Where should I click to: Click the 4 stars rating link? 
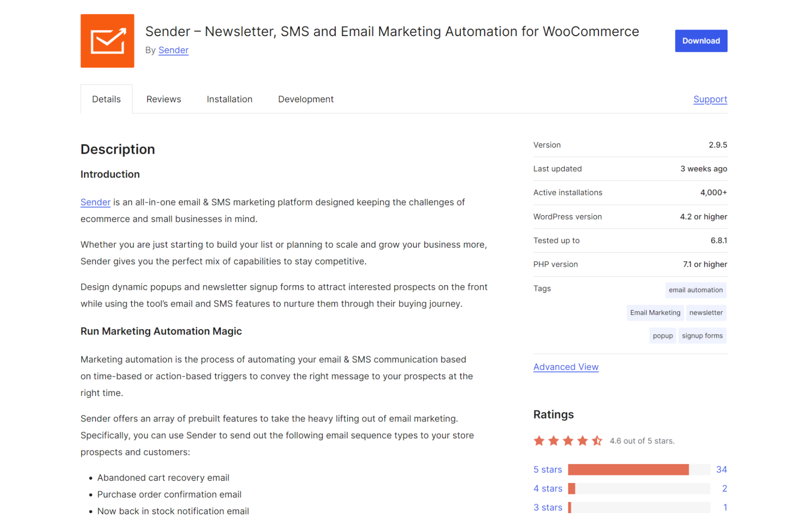click(548, 489)
